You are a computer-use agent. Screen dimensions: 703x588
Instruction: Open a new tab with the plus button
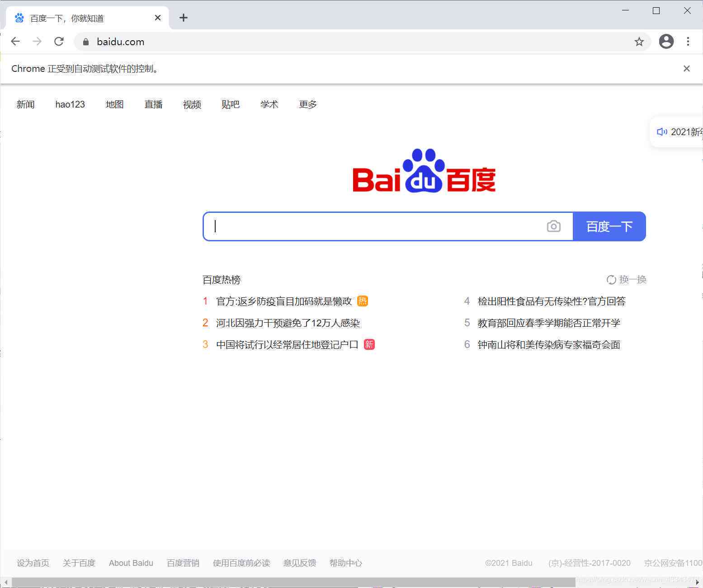coord(183,18)
